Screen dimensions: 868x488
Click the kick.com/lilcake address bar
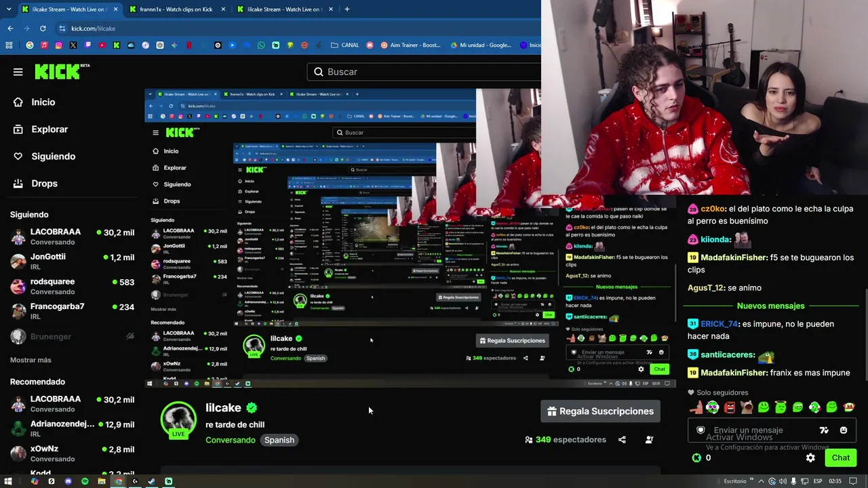coord(297,28)
